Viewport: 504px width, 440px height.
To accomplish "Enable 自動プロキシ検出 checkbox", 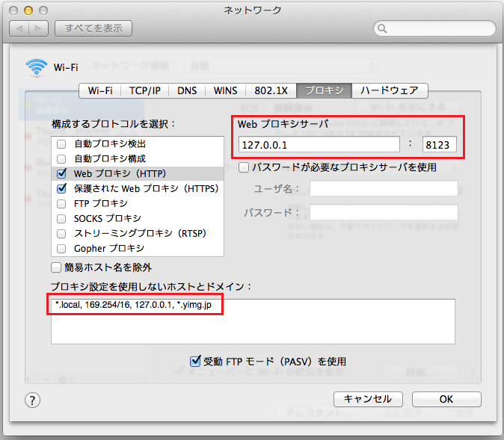I will [61, 144].
